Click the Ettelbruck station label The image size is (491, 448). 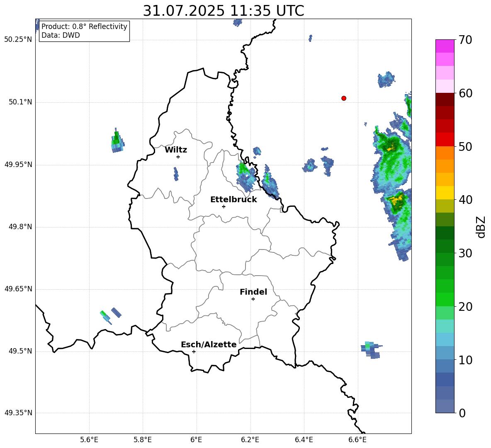tap(233, 200)
